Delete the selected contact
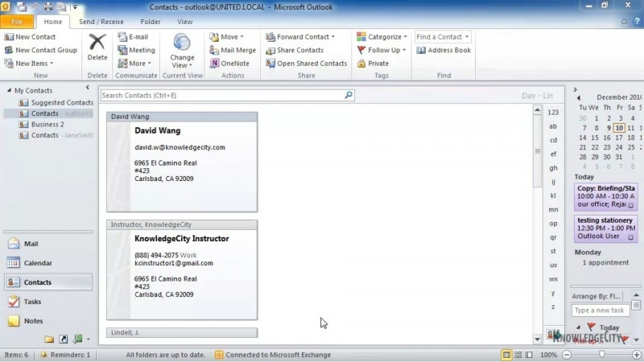The width and height of the screenshot is (644, 362). pyautogui.click(x=97, y=47)
